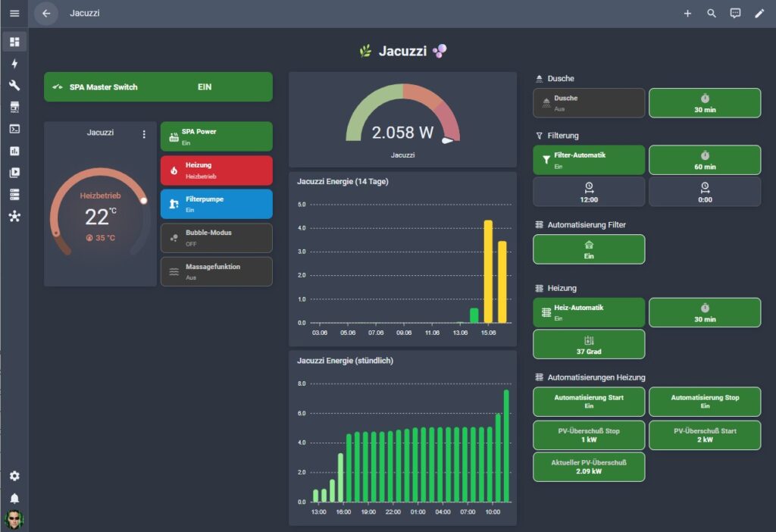This screenshot has width=776, height=532.
Task: Toggle the SPA Master Switch
Action: [158, 87]
